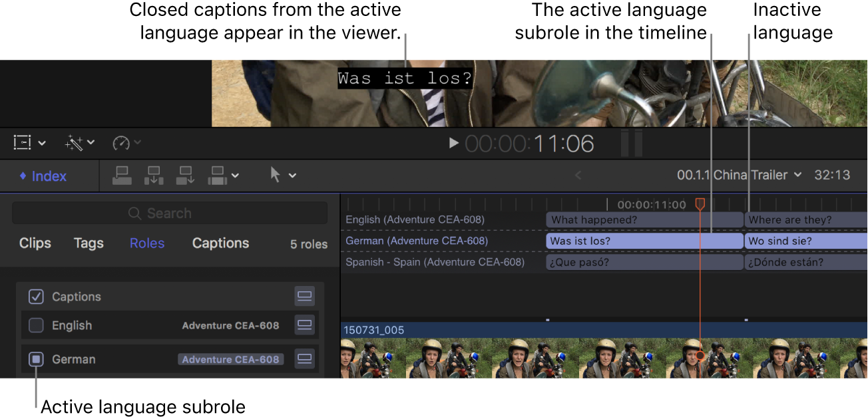Start playback with the play icon

point(454,143)
